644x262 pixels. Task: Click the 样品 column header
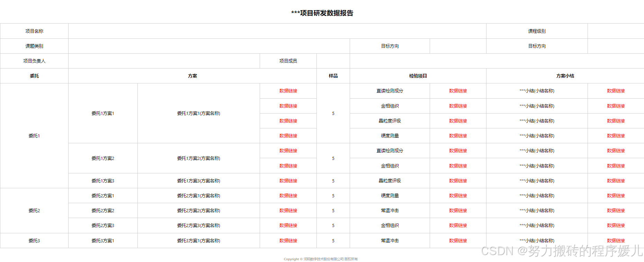pyautogui.click(x=333, y=76)
